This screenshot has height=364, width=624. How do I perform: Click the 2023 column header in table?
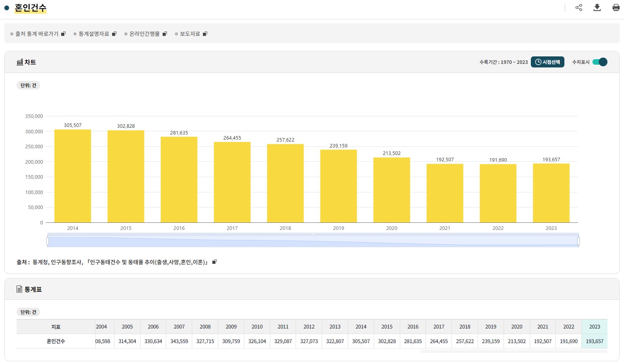(x=594, y=327)
